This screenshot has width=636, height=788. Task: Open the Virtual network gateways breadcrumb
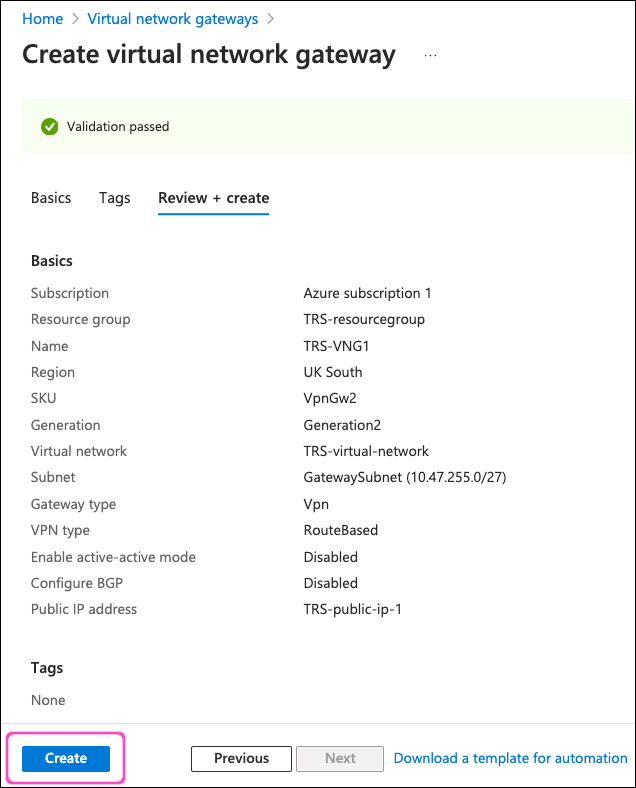click(173, 19)
